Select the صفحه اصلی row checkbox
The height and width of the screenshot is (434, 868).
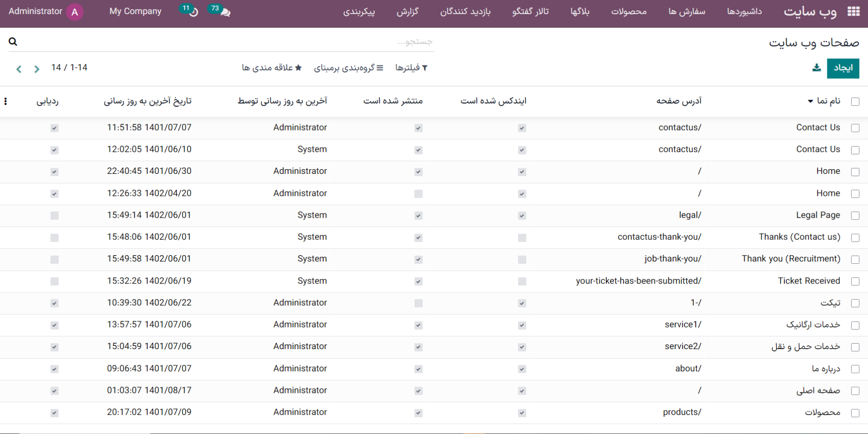[855, 391]
